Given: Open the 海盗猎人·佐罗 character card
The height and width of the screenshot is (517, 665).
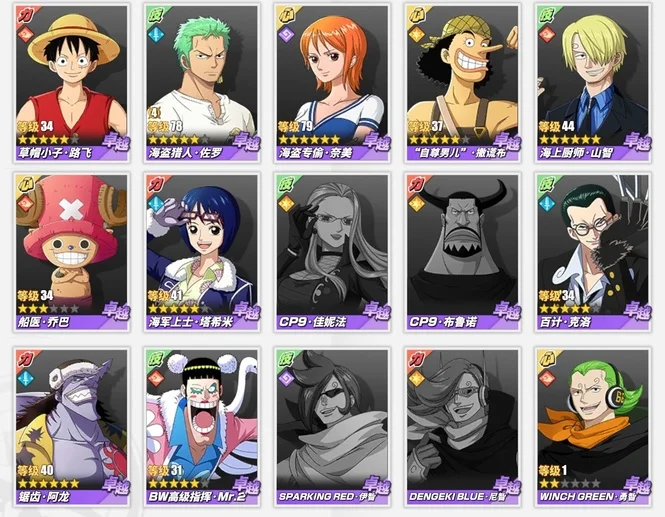Looking at the screenshot, I should [202, 83].
